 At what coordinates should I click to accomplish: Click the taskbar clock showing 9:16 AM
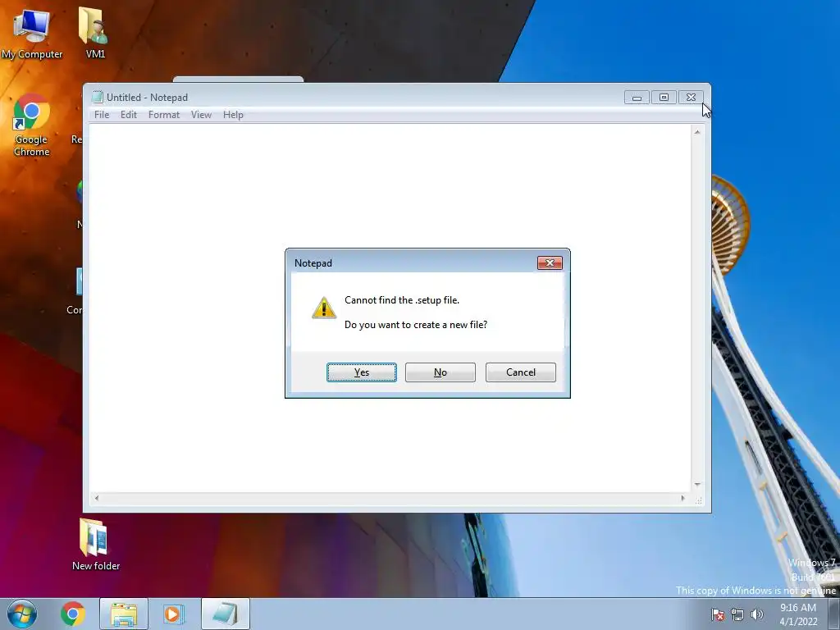(x=798, y=614)
